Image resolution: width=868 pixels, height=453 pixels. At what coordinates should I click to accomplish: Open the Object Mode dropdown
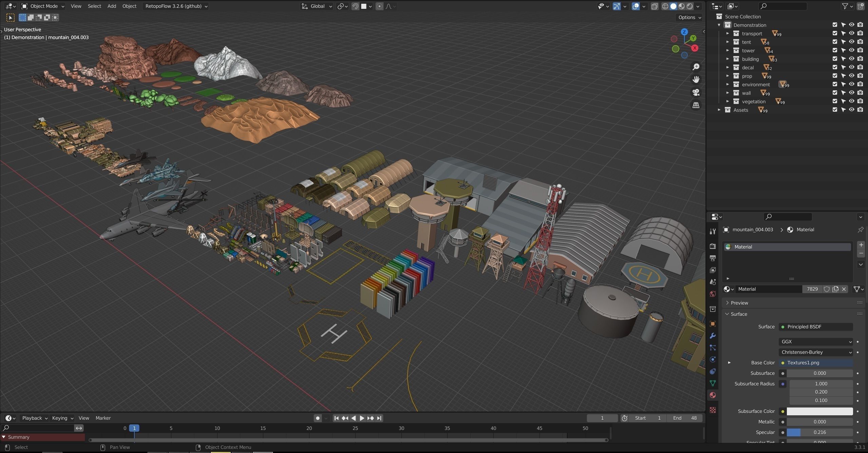[43, 6]
